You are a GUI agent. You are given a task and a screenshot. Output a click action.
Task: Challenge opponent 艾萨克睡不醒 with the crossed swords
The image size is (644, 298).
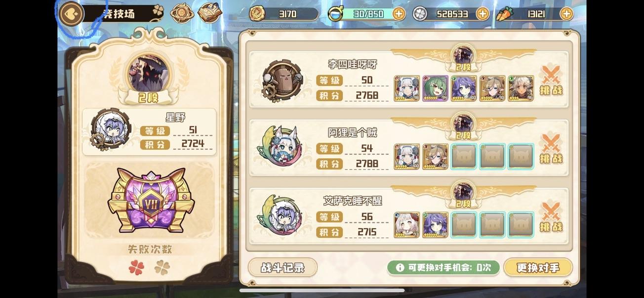click(x=551, y=217)
